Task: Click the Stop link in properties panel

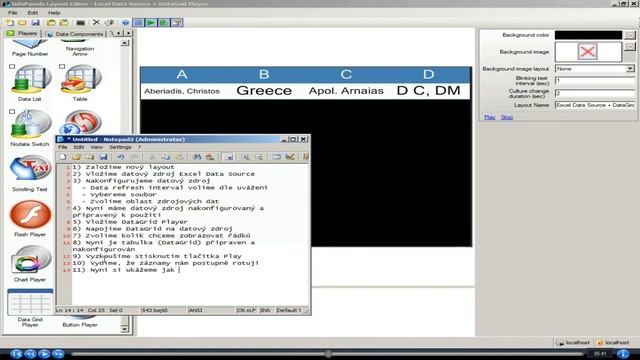Action: (x=507, y=117)
